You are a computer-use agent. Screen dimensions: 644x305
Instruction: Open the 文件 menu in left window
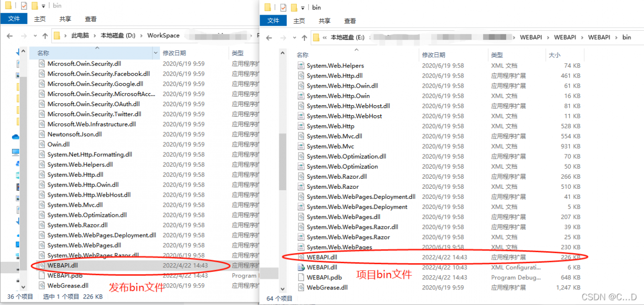click(x=14, y=19)
